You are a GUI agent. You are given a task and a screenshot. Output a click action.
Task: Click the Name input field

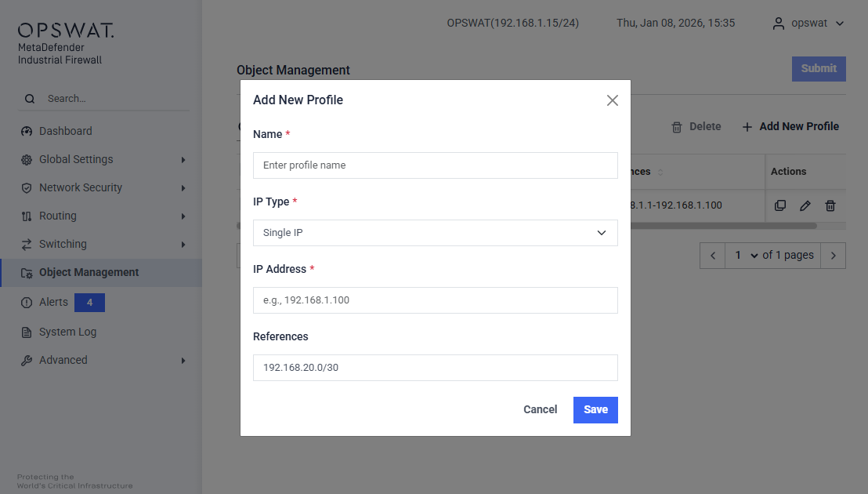[x=436, y=165]
